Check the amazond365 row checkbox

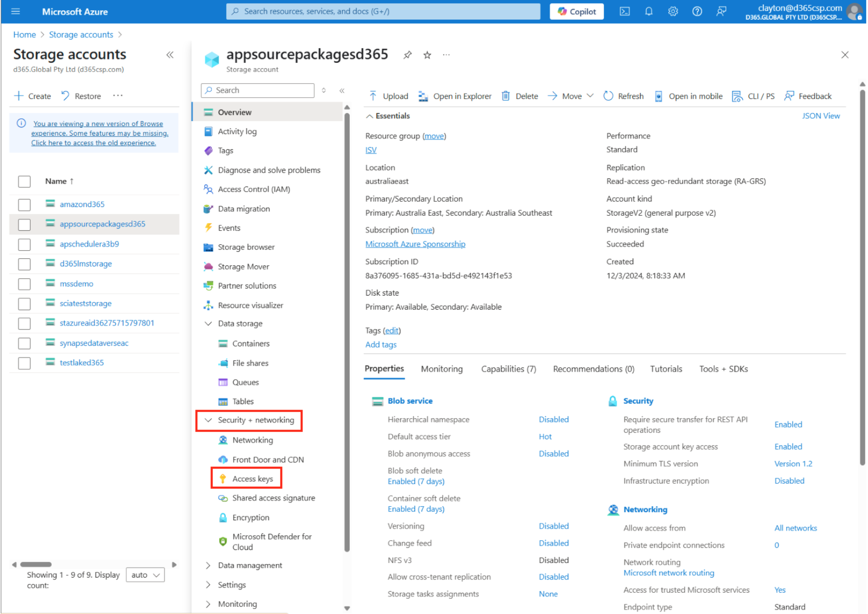(x=24, y=205)
